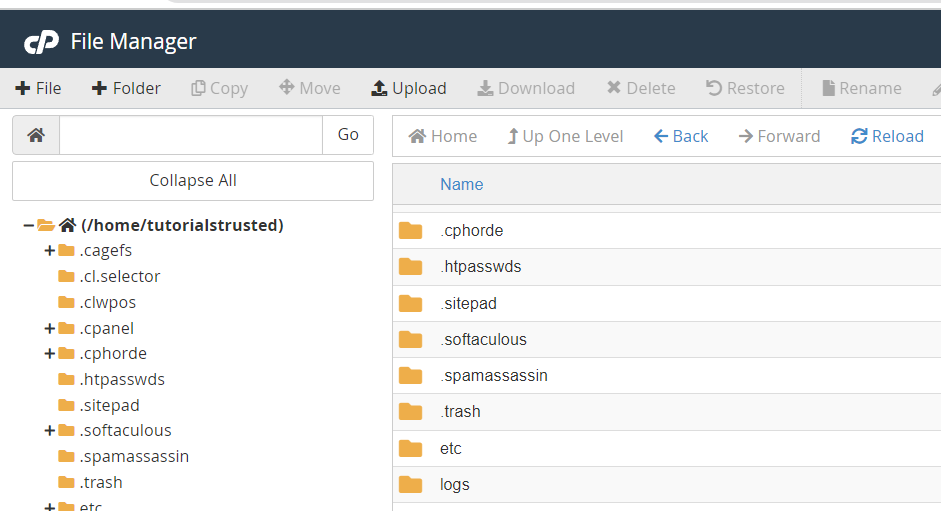Open the Upload tool
The height and width of the screenshot is (511, 941).
[x=409, y=88]
